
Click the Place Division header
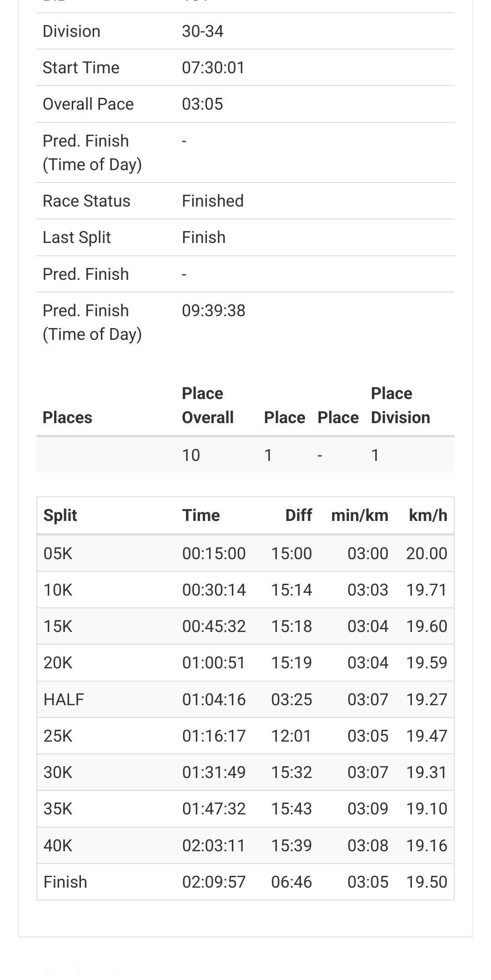[401, 405]
